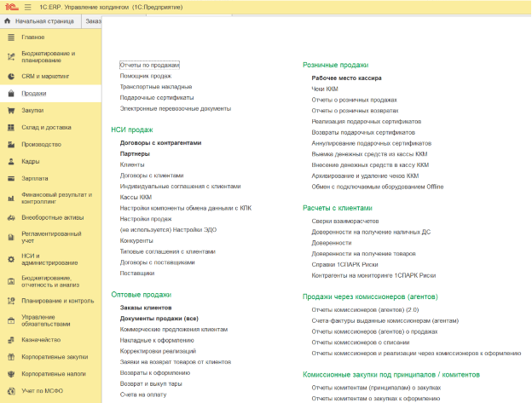532x403 pixels.
Task: Switch to the Заказ tab
Action: (92, 21)
